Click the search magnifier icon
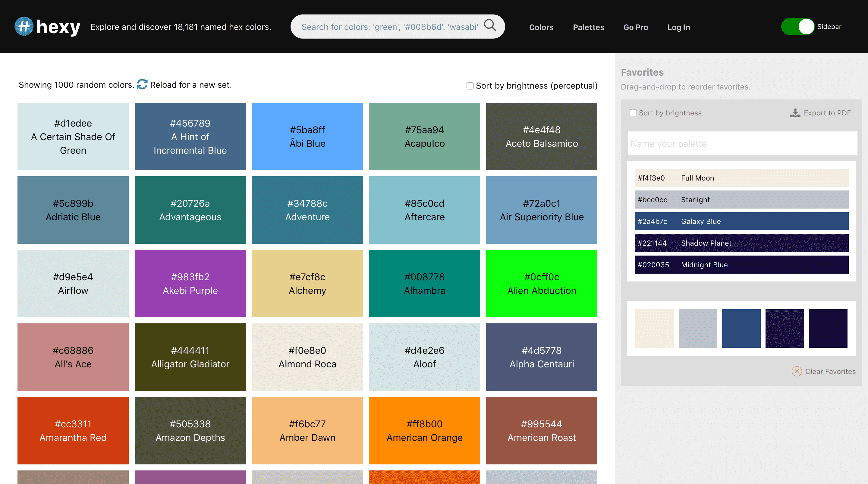868x484 pixels. (x=490, y=25)
